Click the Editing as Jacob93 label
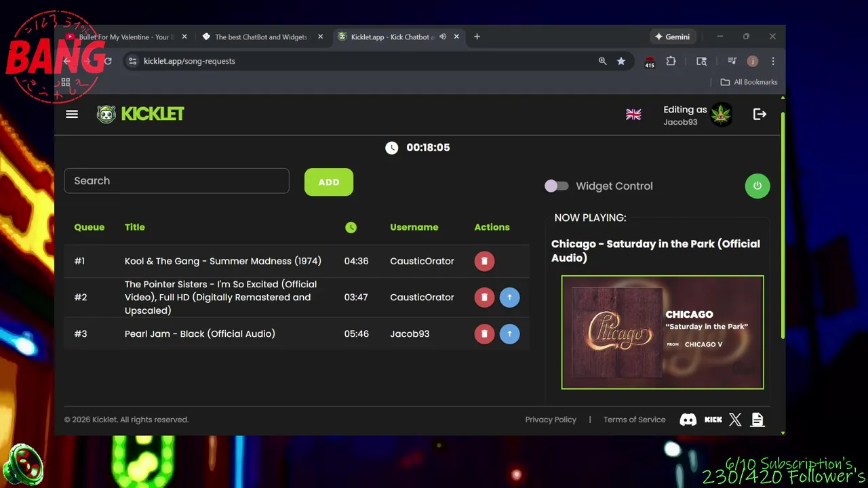Screen dimensions: 868x488 pyautogui.click(x=685, y=115)
